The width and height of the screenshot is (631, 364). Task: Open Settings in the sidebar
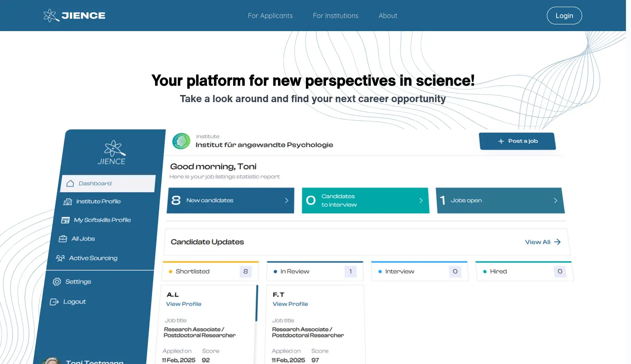(x=78, y=282)
